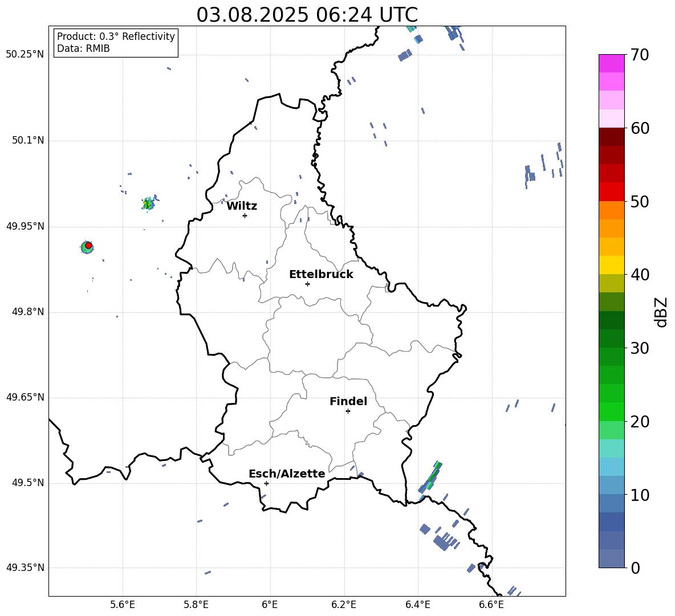Screen dimensions: 675x616
Task: Click the green echo cluster near 50°N
Action: [149, 203]
